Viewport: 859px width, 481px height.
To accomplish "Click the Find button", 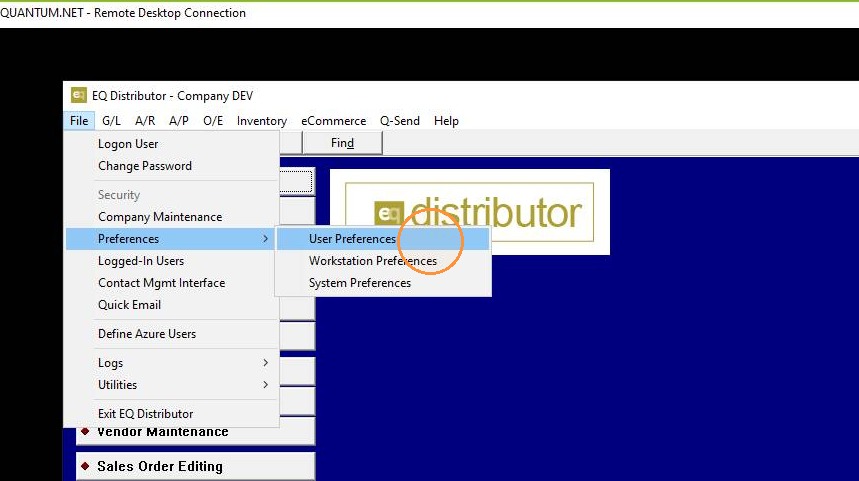I will (x=342, y=143).
